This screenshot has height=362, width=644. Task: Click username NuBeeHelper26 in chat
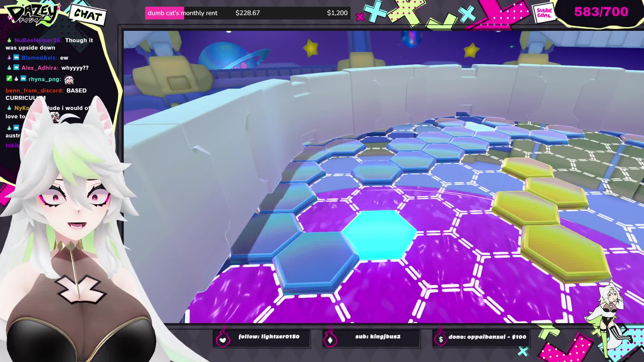38,40
